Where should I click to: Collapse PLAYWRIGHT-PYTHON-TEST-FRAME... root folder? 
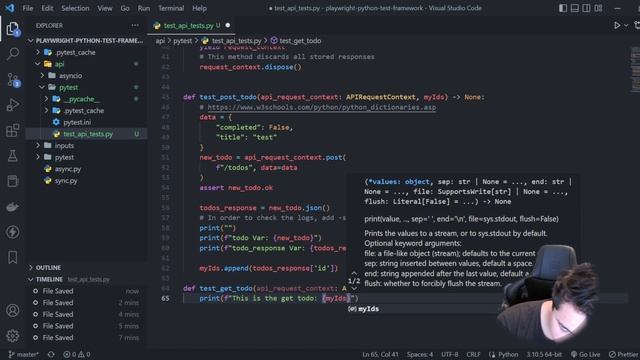pyautogui.click(x=86, y=40)
